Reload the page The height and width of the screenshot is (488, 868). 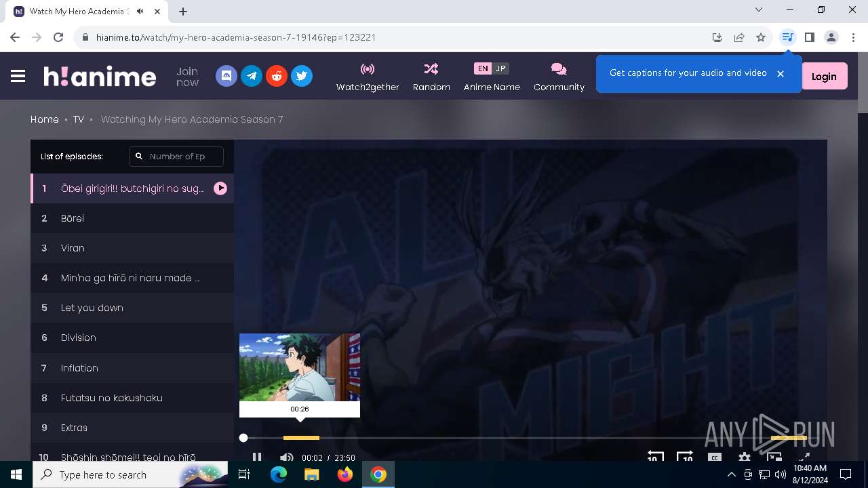point(58,37)
